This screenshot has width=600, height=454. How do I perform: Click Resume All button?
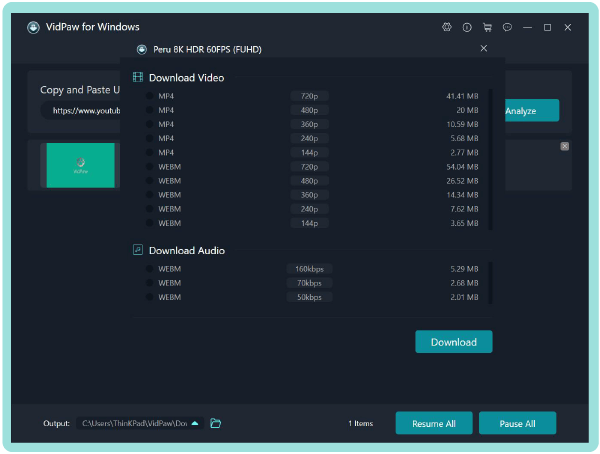pos(434,423)
